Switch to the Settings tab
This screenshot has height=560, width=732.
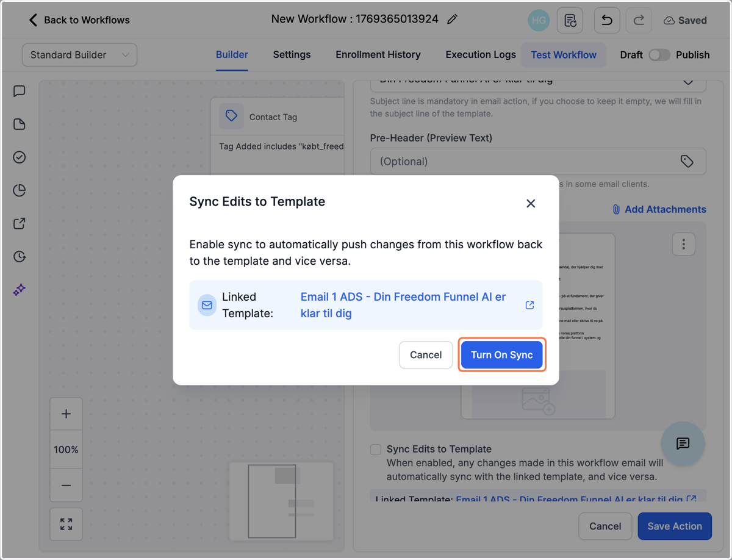(292, 55)
